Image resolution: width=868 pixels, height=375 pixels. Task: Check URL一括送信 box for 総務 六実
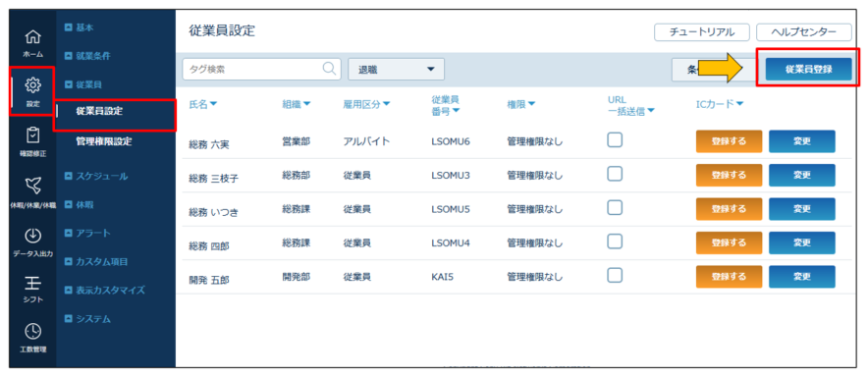pos(615,140)
